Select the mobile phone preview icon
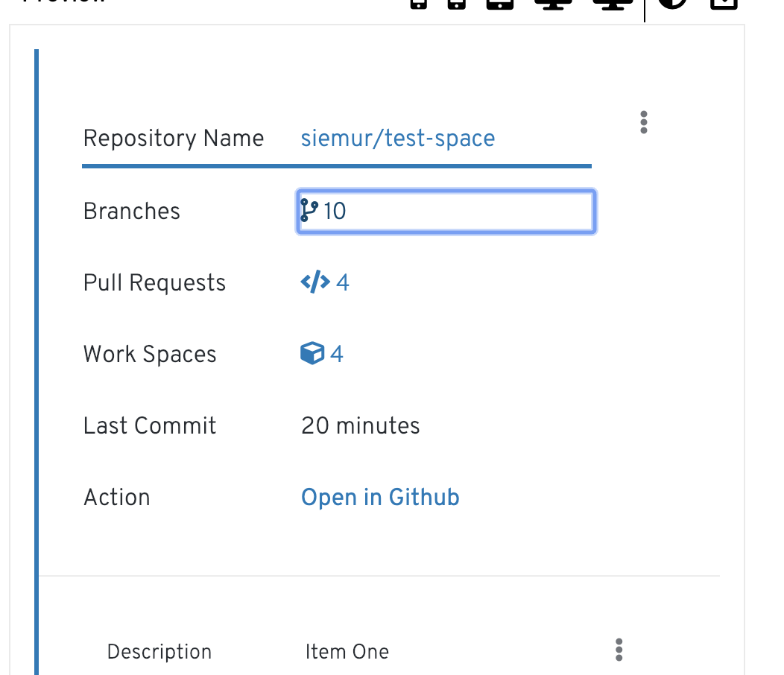The height and width of the screenshot is (675, 784). click(x=419, y=7)
